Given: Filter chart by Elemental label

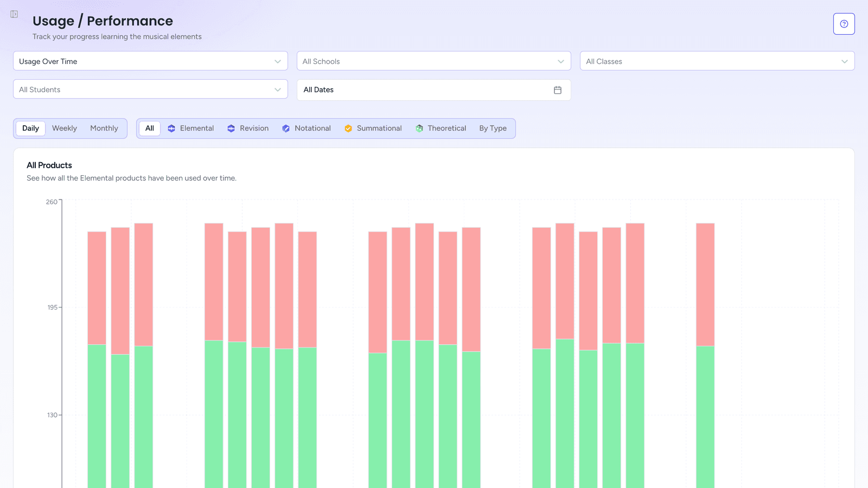Looking at the screenshot, I should (197, 129).
